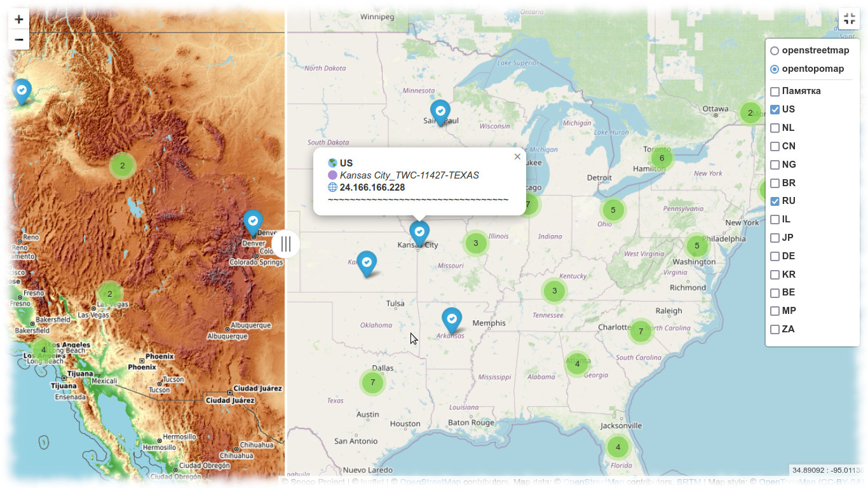The height and width of the screenshot is (488, 868).
Task: Click the coordinates readout 34.89092
Action: tap(827, 470)
